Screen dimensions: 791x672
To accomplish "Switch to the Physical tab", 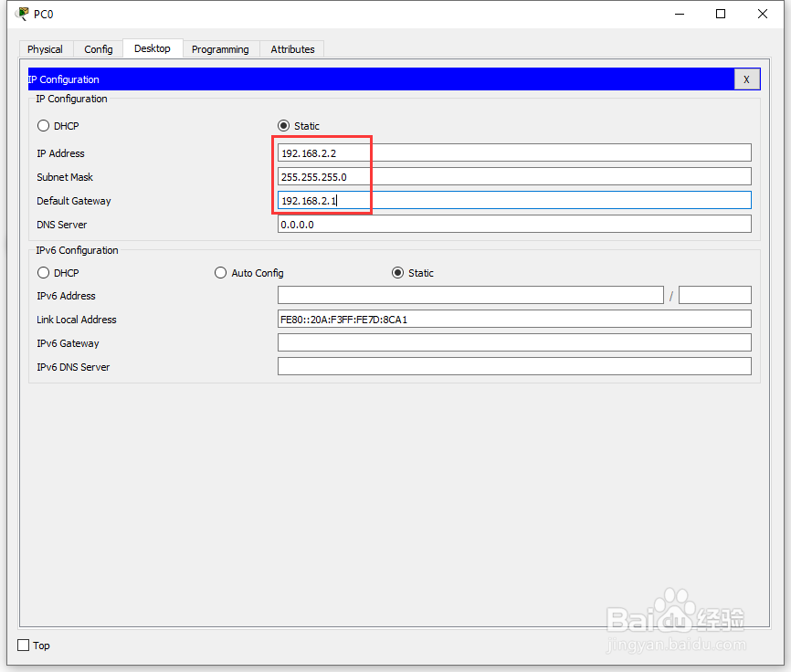I will (x=46, y=49).
